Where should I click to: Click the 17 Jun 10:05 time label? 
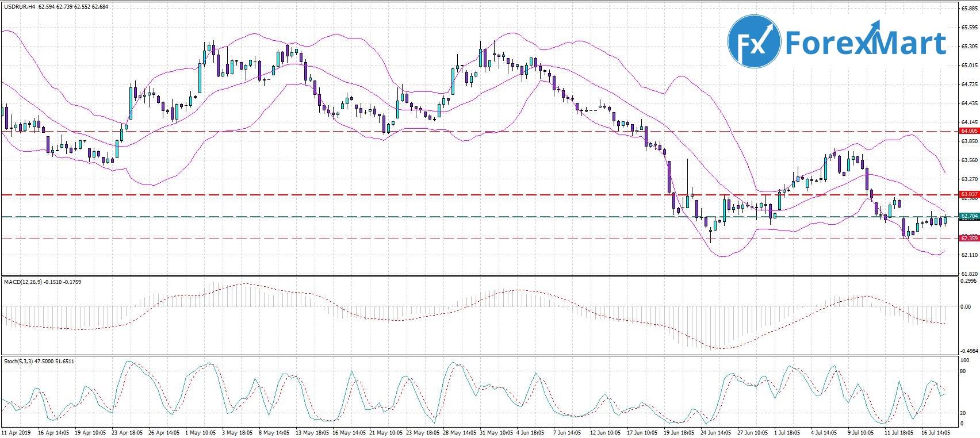[642, 432]
